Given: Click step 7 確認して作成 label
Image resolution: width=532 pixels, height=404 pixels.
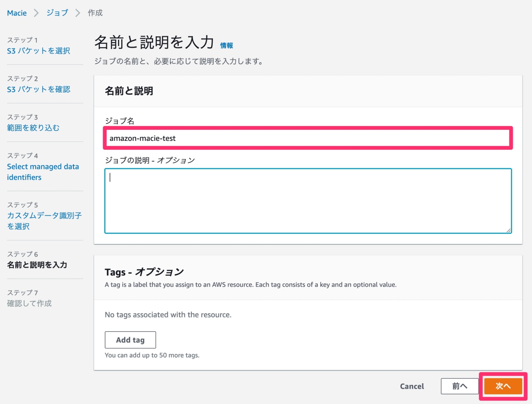Looking at the screenshot, I should pos(29,303).
